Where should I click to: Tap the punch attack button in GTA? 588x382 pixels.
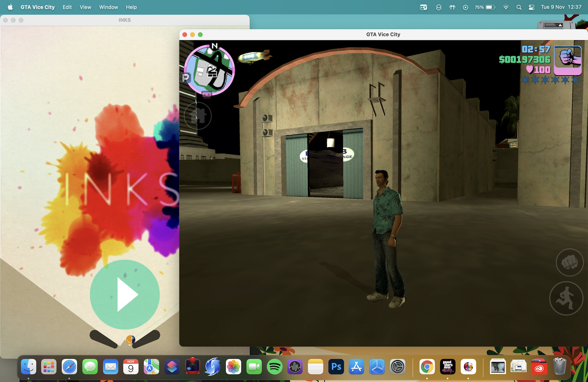coord(570,262)
